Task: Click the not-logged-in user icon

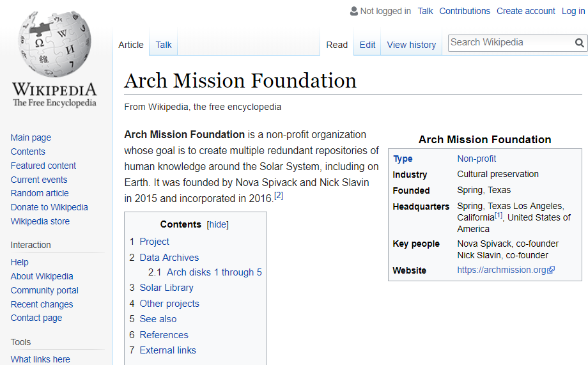Action: pos(354,11)
